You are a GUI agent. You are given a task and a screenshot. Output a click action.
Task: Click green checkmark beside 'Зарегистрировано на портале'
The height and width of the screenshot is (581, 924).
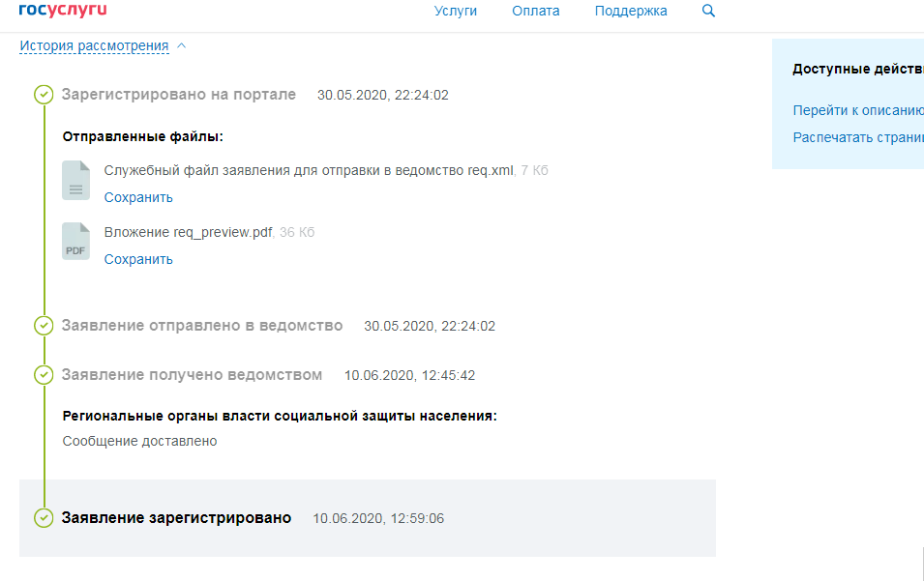click(x=44, y=95)
